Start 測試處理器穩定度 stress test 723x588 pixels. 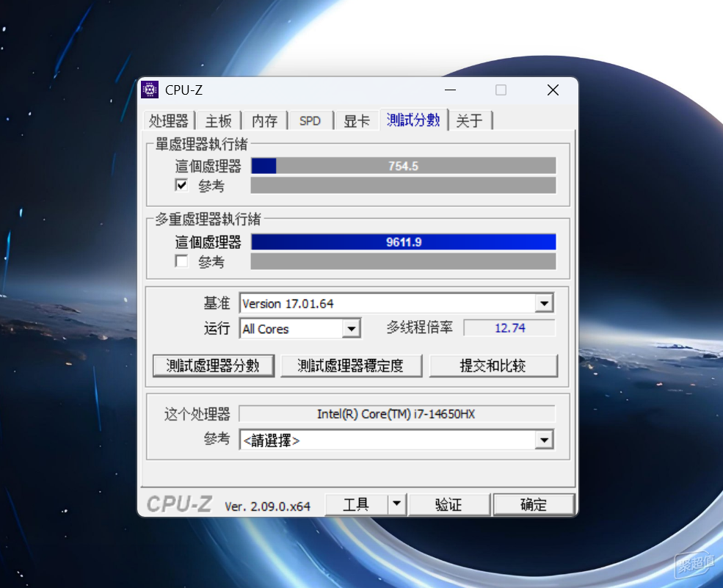click(351, 366)
